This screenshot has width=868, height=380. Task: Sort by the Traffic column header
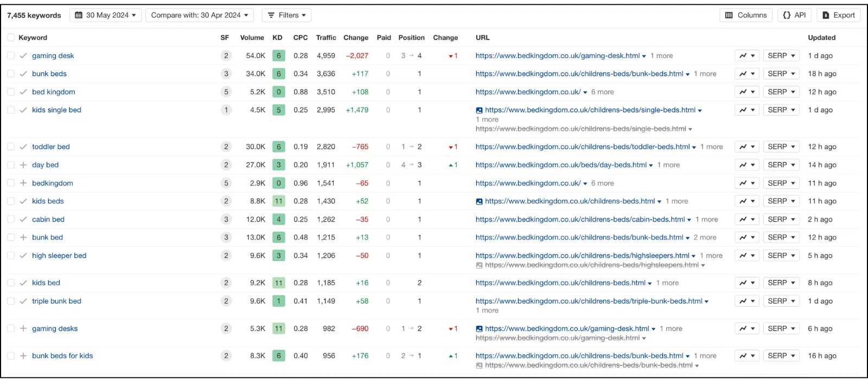[326, 37]
